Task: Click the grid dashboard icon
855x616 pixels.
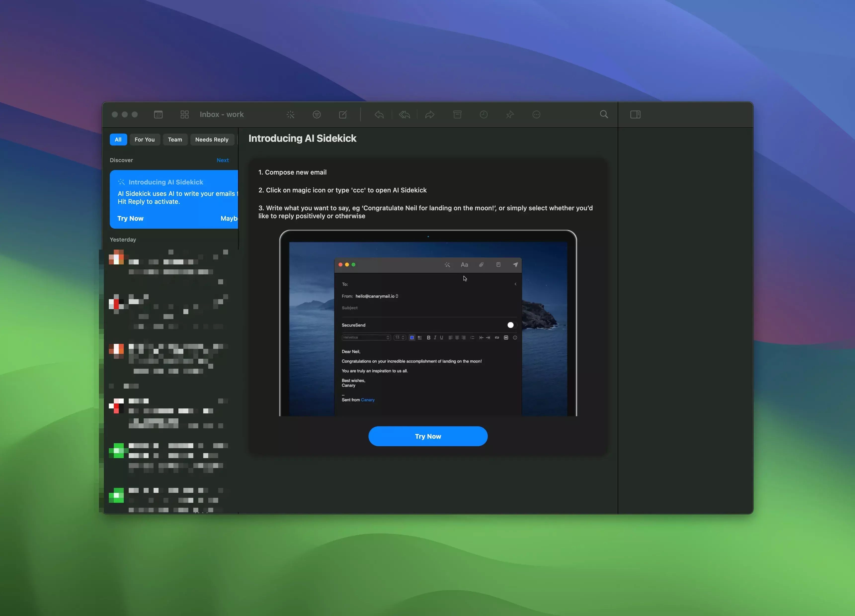Action: point(184,114)
